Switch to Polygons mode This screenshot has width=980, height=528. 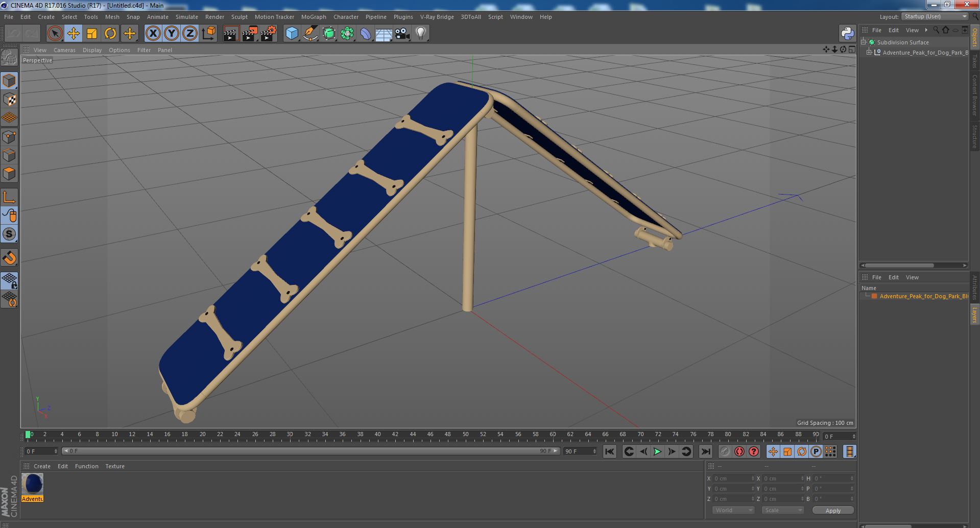9,174
